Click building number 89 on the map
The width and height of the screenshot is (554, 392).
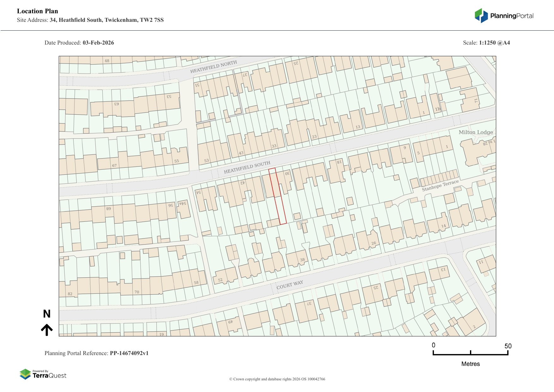[108, 209]
